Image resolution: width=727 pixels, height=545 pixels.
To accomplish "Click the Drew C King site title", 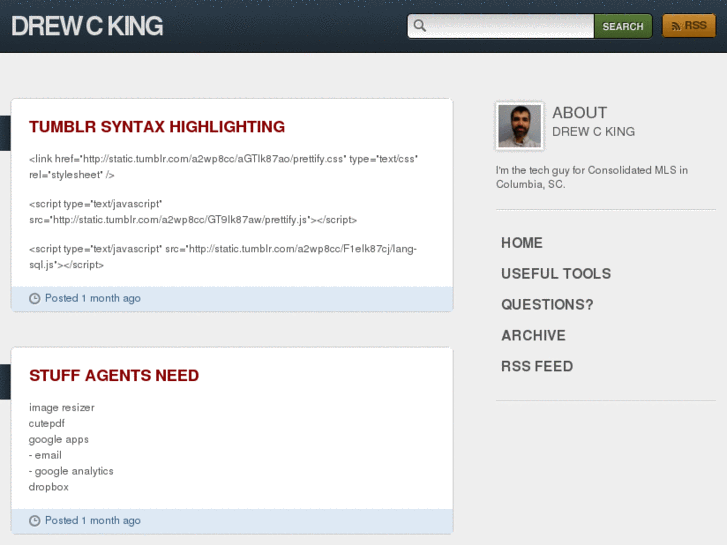I will pos(87,27).
